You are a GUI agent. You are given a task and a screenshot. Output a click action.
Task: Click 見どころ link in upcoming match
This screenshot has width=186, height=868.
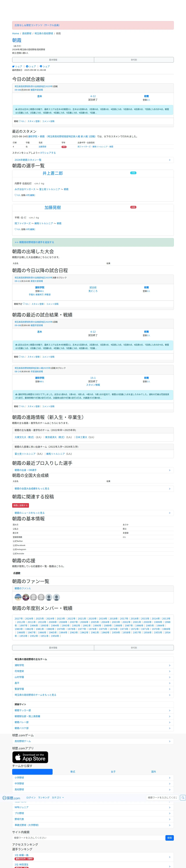coord(93,291)
